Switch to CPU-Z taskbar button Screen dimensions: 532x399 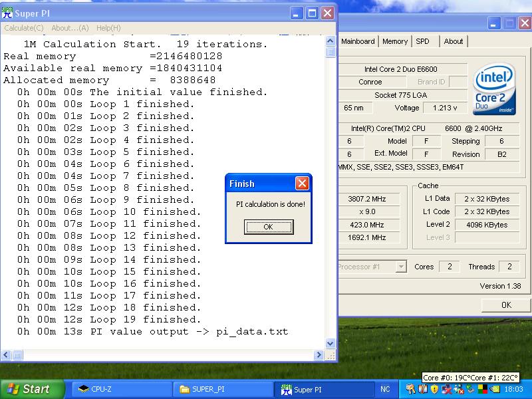pyautogui.click(x=122, y=389)
